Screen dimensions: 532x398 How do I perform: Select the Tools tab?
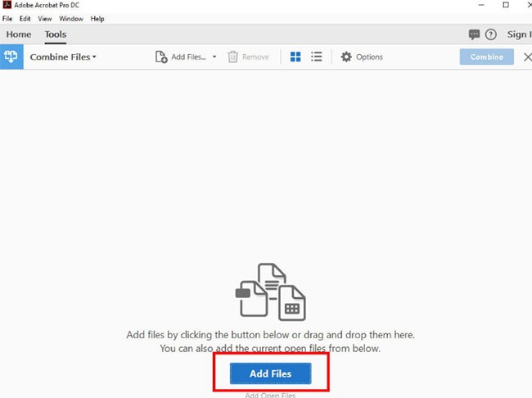pos(56,34)
